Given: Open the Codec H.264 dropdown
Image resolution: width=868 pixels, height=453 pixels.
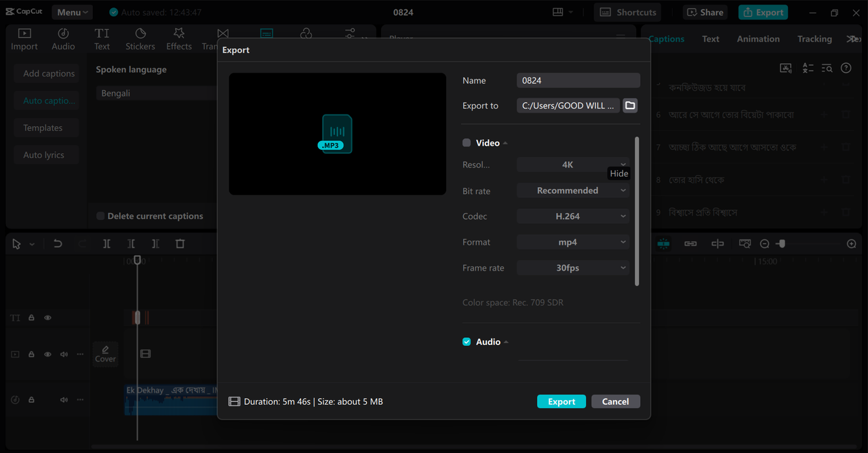Looking at the screenshot, I should coord(573,216).
